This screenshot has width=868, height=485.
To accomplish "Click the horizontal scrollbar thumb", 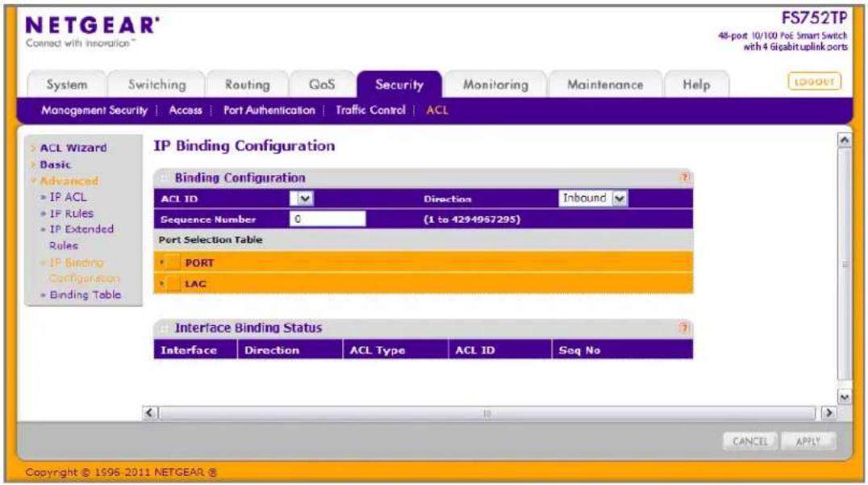I will [x=487, y=413].
